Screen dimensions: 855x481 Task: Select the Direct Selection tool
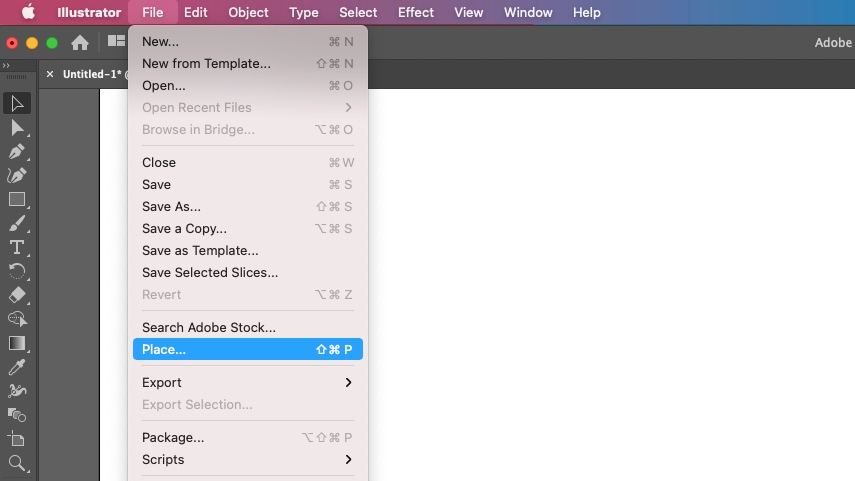point(17,128)
